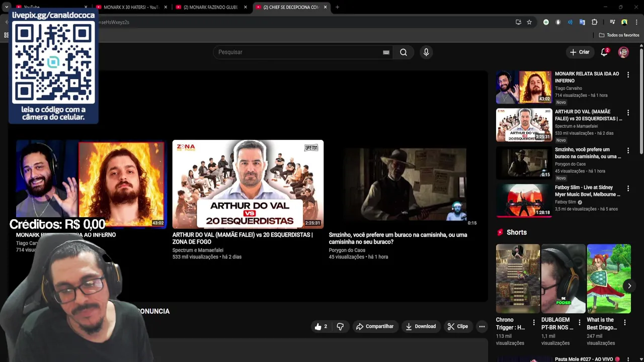Open the on-screen keyboard in search box
This screenshot has height=362, width=644.
pyautogui.click(x=386, y=52)
